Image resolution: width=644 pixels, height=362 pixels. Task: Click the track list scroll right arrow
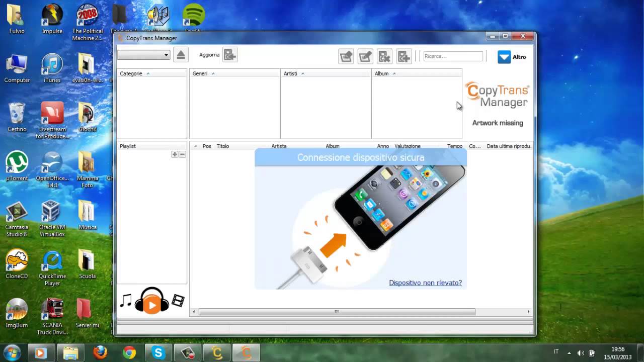pyautogui.click(x=528, y=312)
